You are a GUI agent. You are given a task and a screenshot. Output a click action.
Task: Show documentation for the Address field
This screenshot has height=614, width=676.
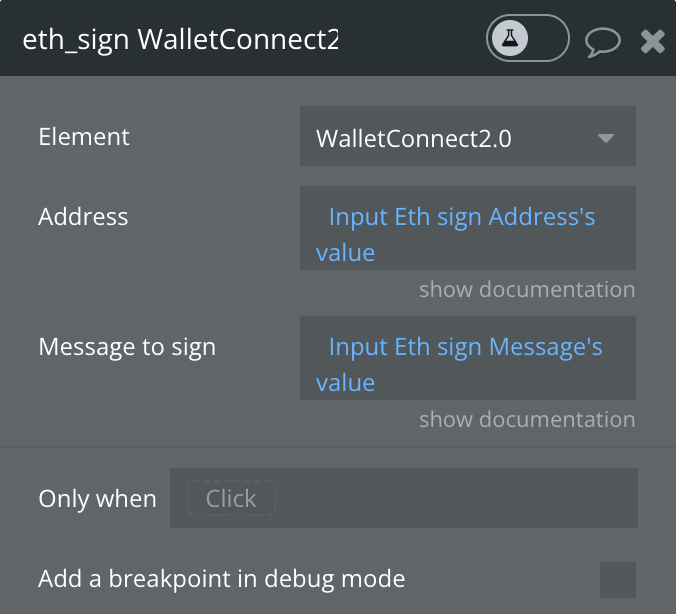(x=527, y=289)
